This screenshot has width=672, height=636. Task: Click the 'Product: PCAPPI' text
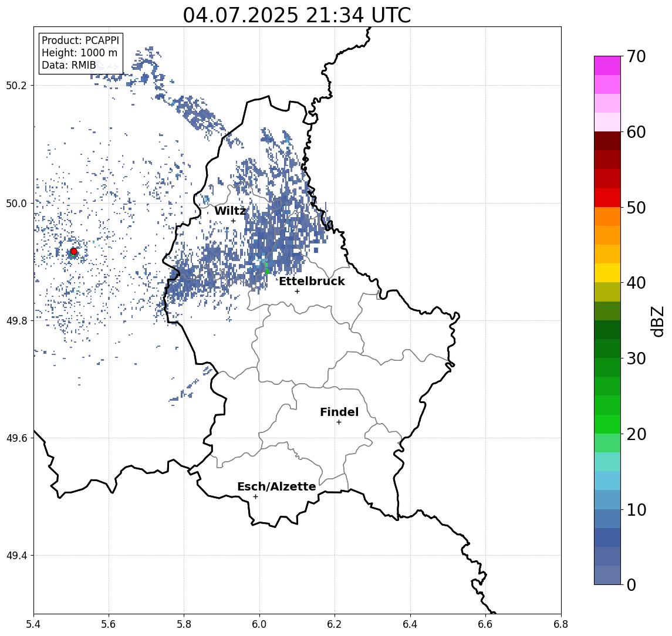80,40
